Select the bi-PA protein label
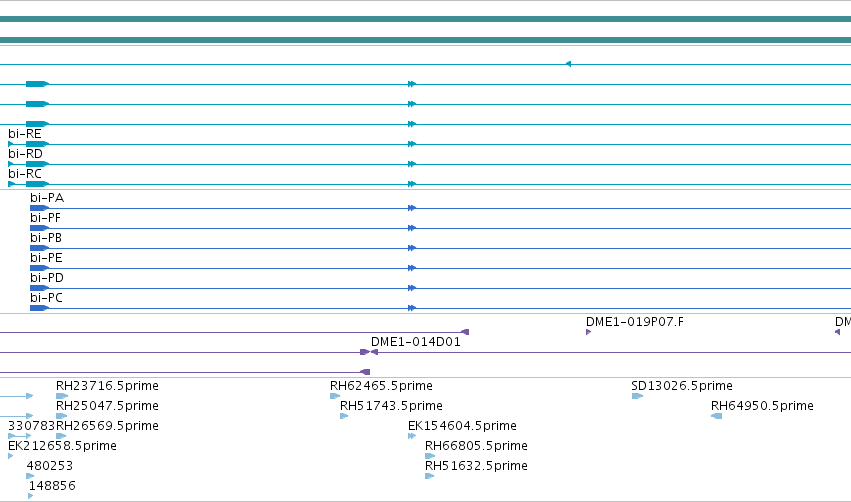The image size is (851, 502). coord(47,198)
